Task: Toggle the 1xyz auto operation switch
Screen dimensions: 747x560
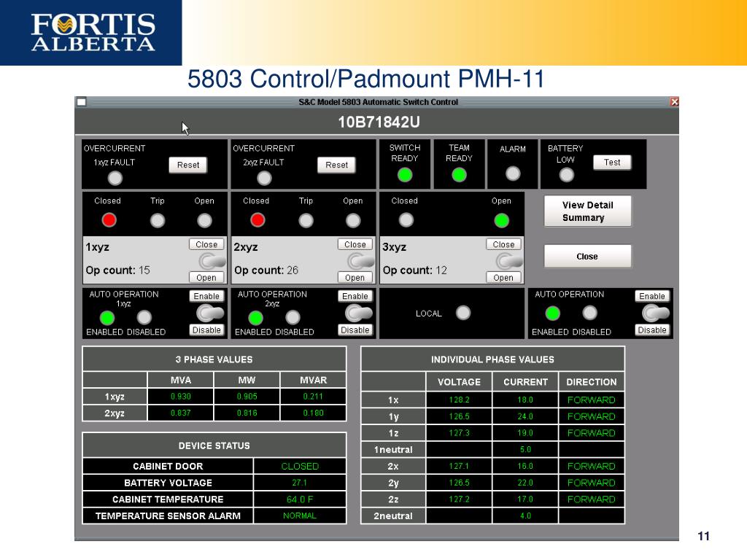Action: (210, 313)
